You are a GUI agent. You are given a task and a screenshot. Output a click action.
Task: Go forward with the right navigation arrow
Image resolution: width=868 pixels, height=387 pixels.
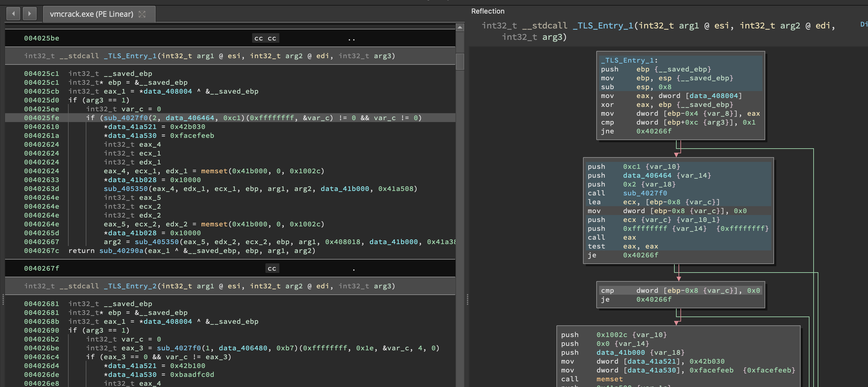[30, 14]
